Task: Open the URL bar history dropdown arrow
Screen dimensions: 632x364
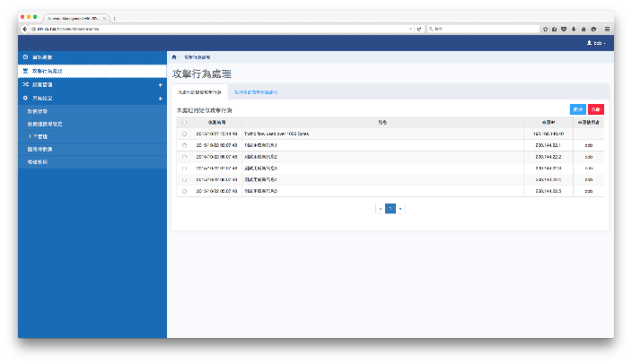Action: [x=411, y=29]
